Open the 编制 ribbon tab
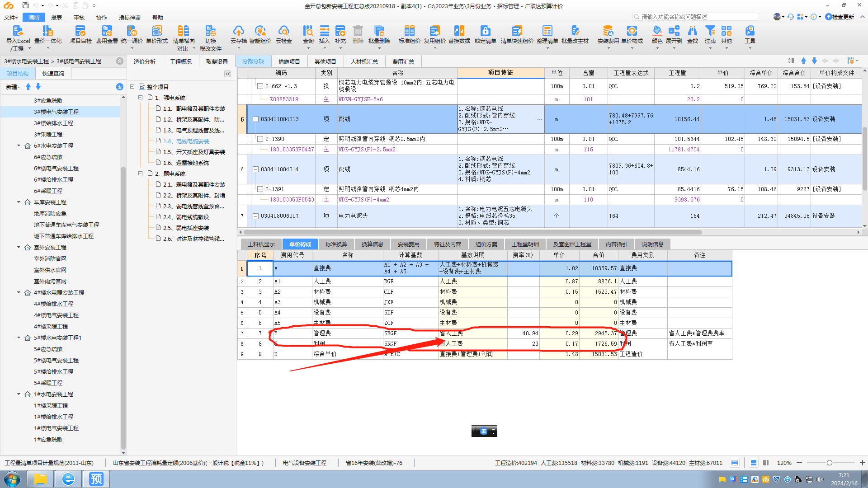Image resolution: width=868 pixels, height=488 pixels. pyautogui.click(x=34, y=17)
